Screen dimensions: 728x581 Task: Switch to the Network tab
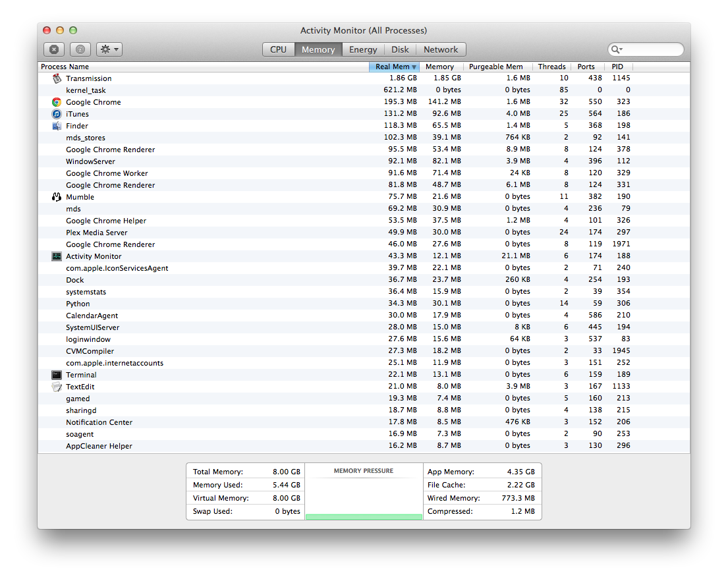coord(441,49)
